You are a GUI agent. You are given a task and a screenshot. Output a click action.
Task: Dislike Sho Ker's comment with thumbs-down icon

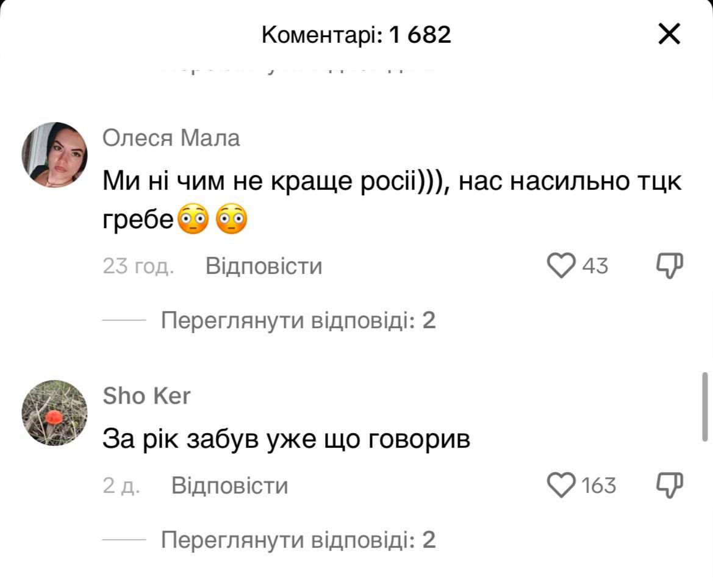pyautogui.click(x=669, y=486)
